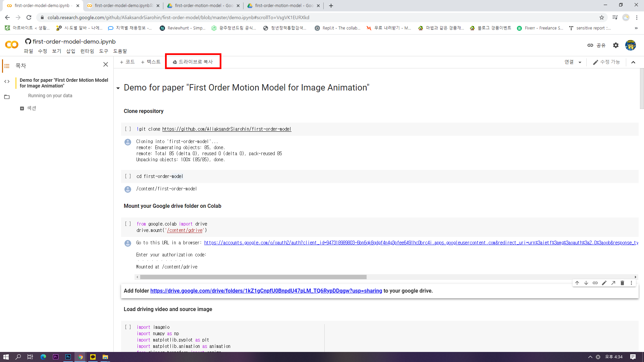Image resolution: width=644 pixels, height=362 pixels.
Task: Run the cd first-order-model cell
Action: [128, 176]
